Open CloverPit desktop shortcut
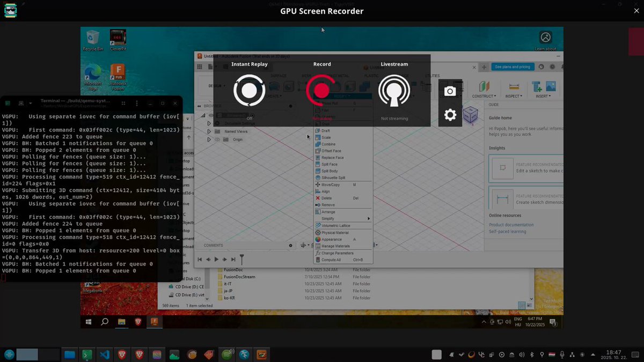This screenshot has height=362, width=644. click(x=118, y=40)
